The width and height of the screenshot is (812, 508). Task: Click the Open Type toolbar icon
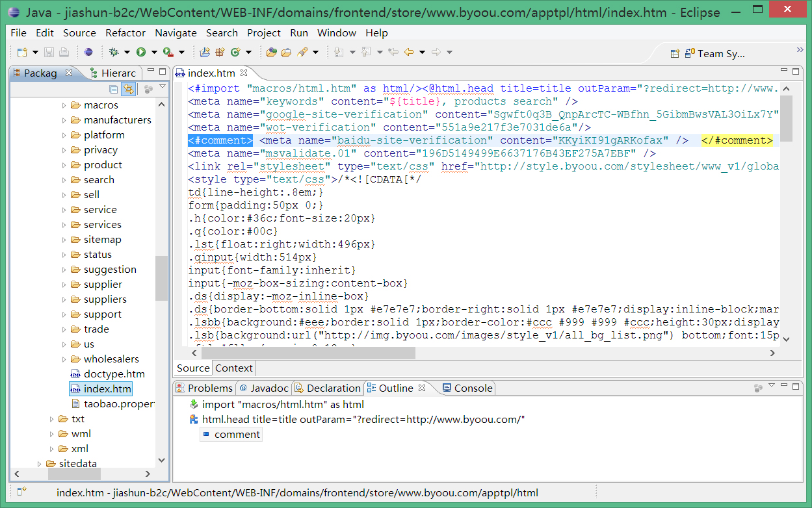pos(271,52)
